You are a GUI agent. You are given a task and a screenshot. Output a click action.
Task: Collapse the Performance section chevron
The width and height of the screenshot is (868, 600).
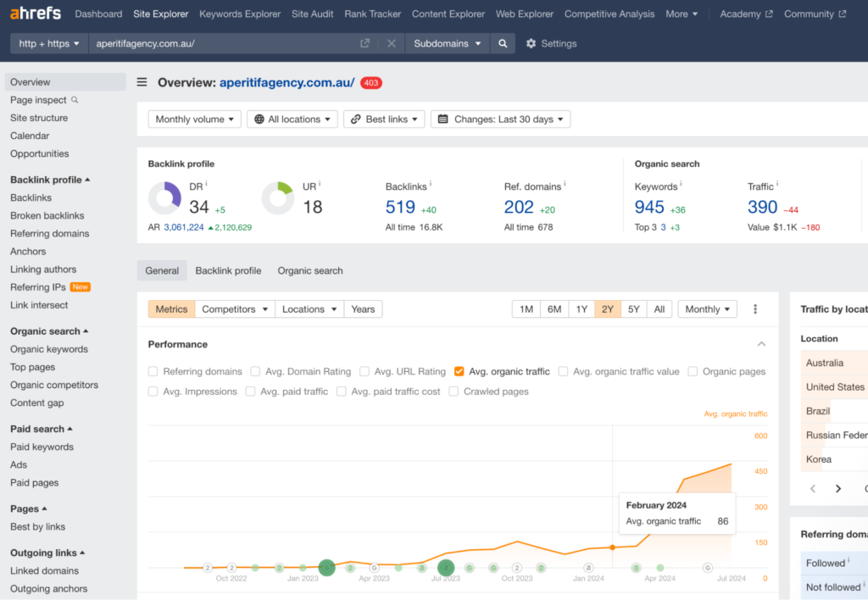point(762,344)
